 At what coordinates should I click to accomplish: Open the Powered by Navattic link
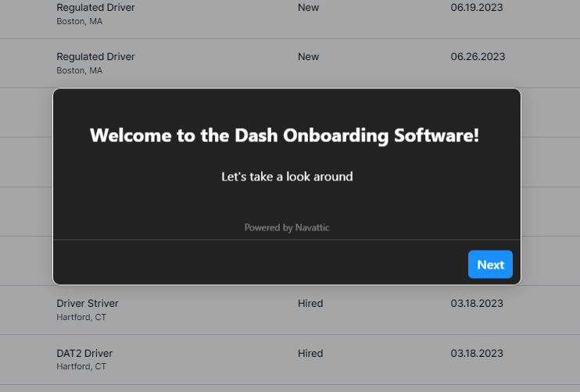tap(287, 227)
